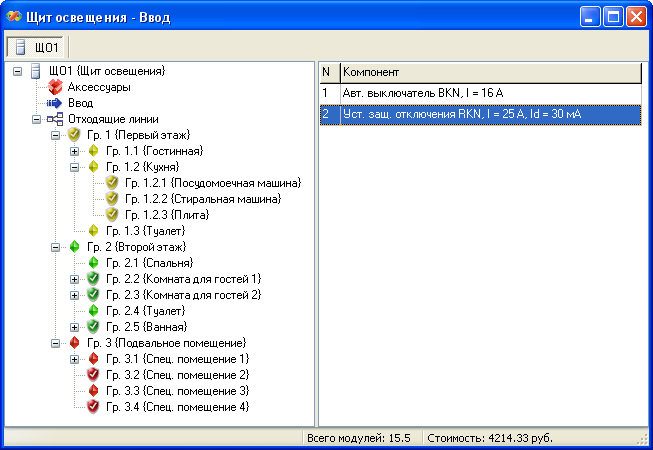Expand Гр. 2.2 Комната для гостей 1
Viewport: 653px width, 450px height.
(75, 279)
